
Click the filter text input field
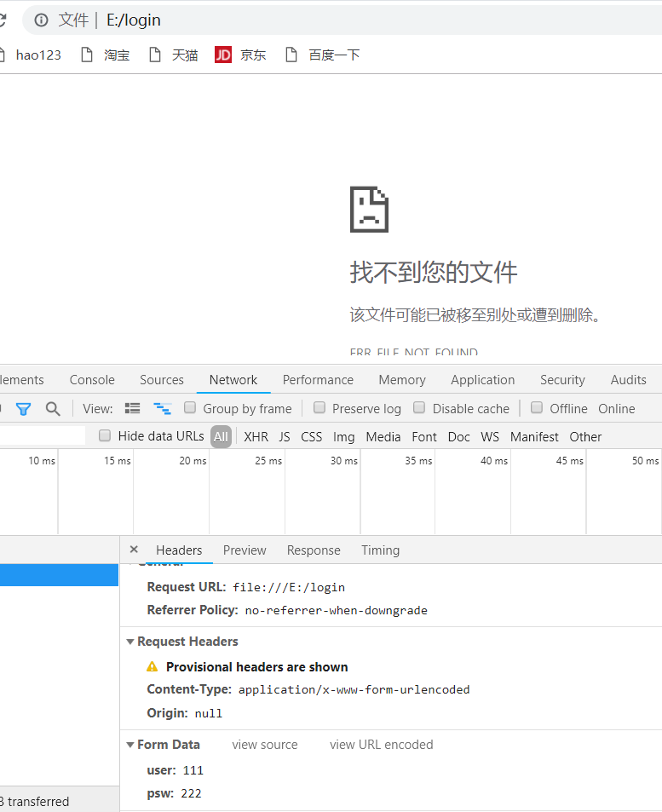pyautogui.click(x=42, y=435)
